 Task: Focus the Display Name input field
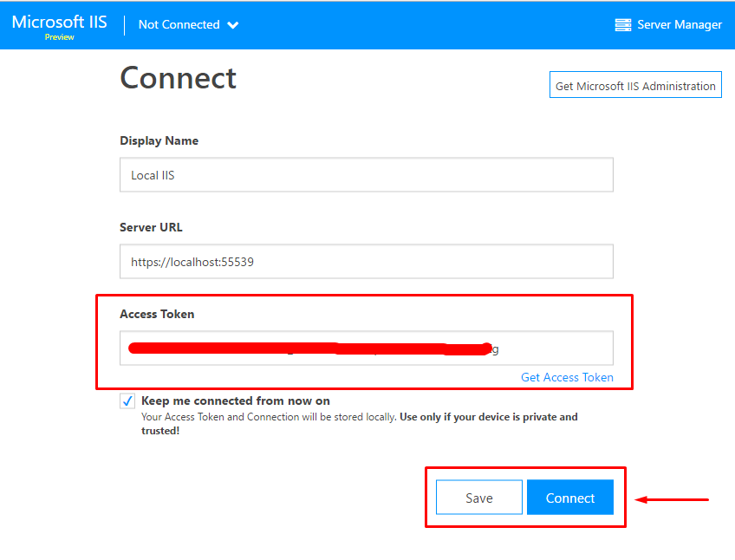click(x=367, y=175)
